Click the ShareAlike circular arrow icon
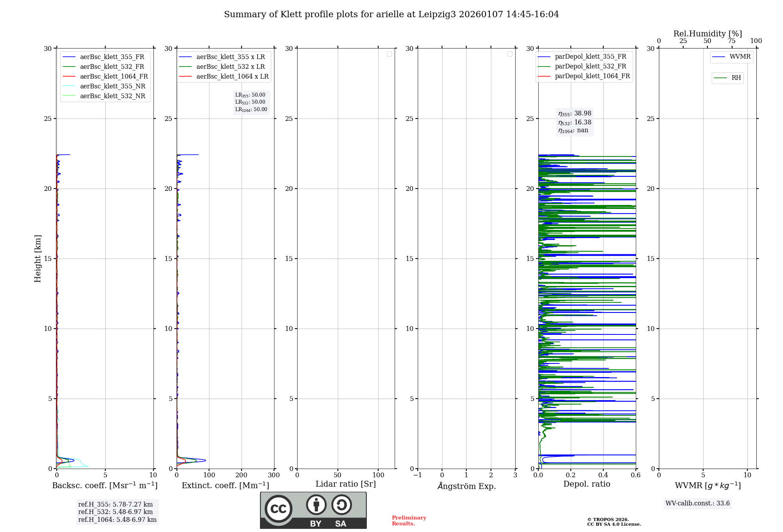Image resolution: width=783 pixels, height=532 pixels. (x=341, y=505)
